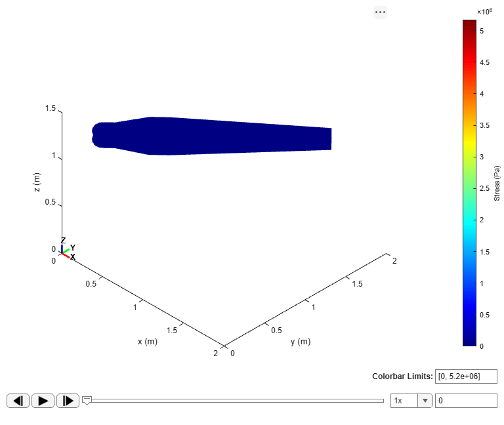Play the stress animation

coord(43,401)
